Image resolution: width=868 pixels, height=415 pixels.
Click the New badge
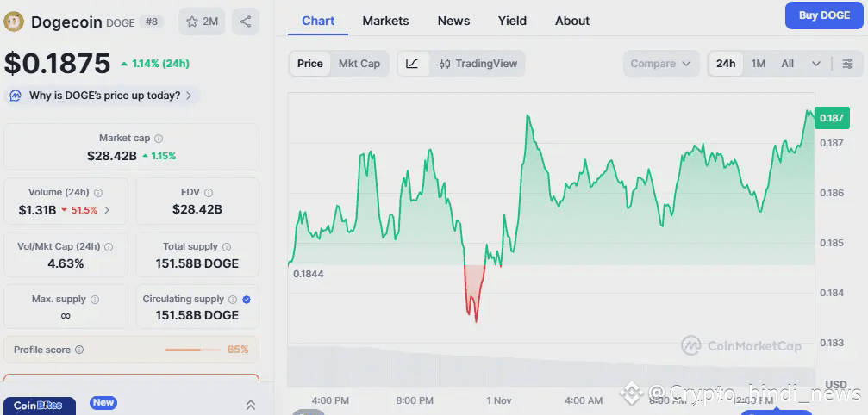point(103,402)
